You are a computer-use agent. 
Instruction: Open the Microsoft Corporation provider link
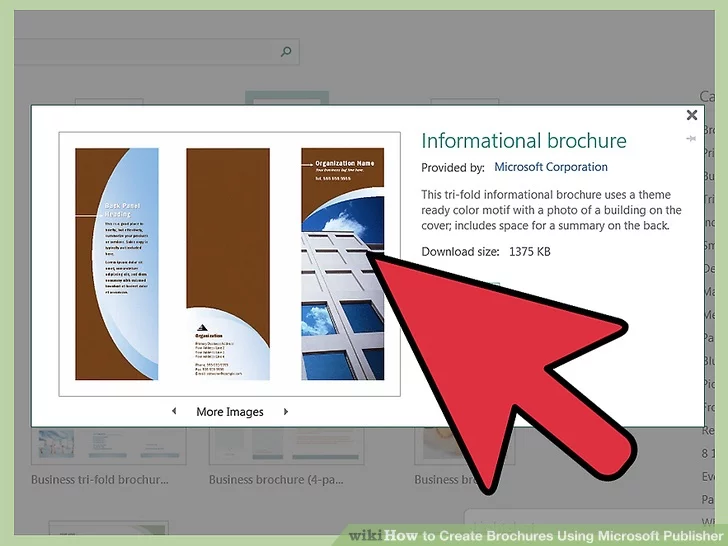pos(550,167)
